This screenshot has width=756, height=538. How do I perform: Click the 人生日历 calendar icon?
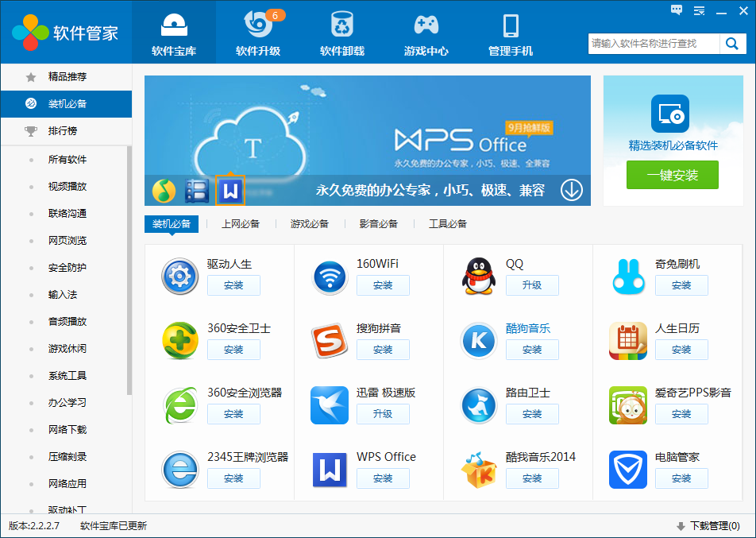tap(628, 341)
